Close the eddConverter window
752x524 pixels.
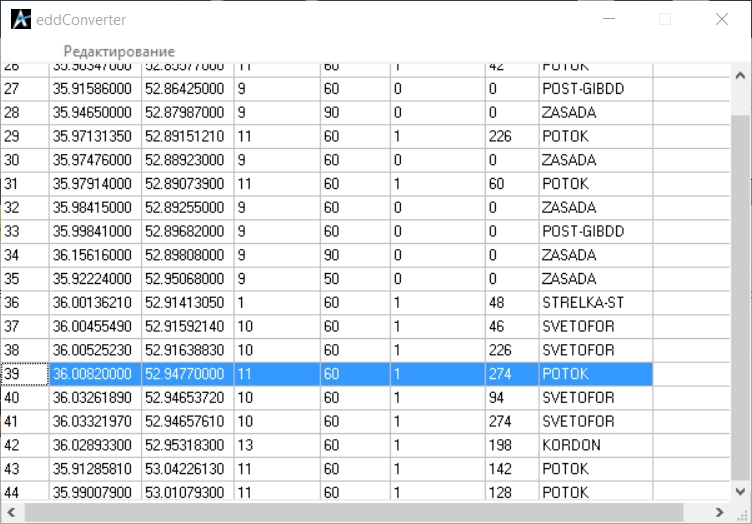(x=721, y=19)
